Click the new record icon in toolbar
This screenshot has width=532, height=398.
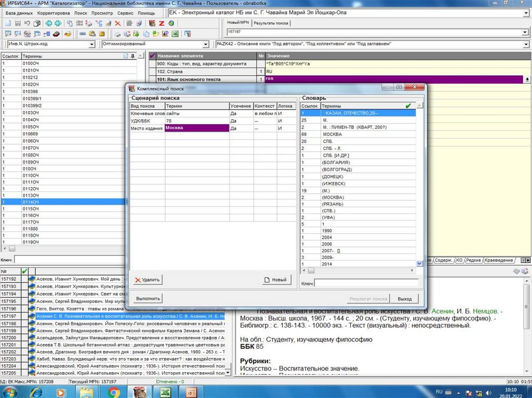tap(8, 23)
